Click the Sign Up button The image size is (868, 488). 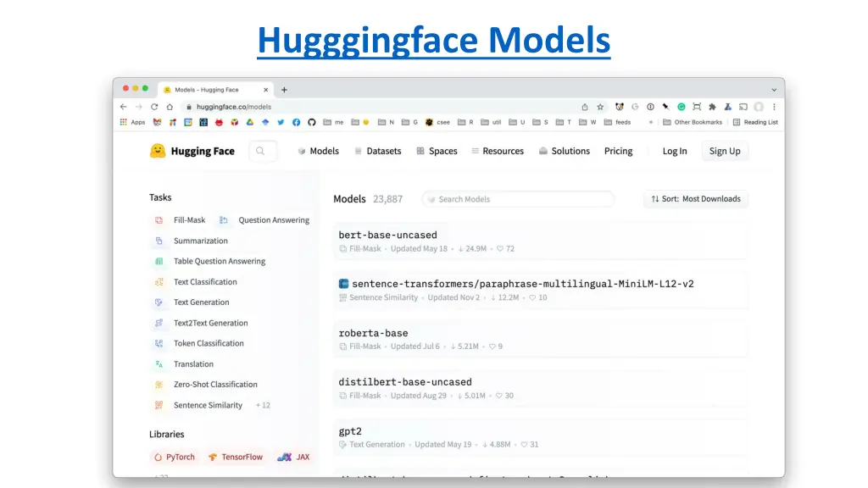click(725, 151)
